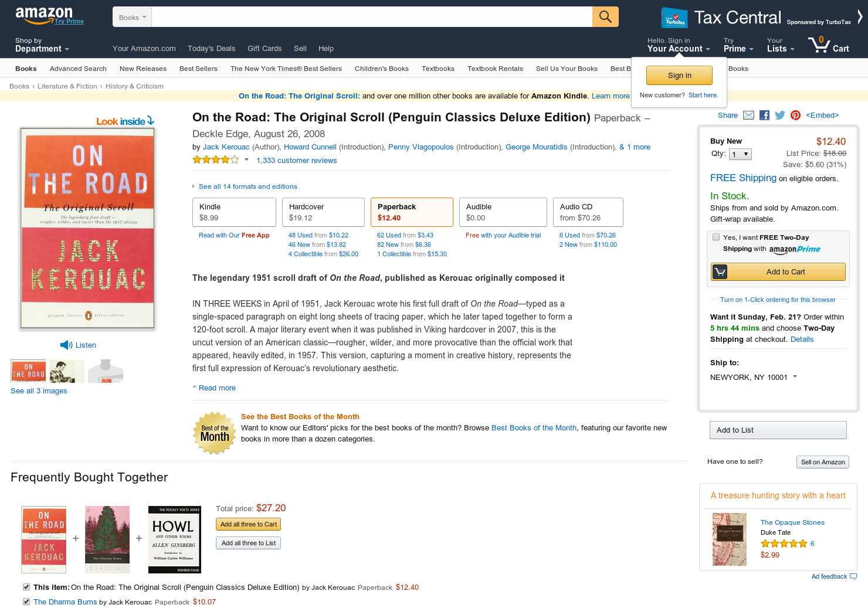Image resolution: width=868 pixels, height=608 pixels.
Task: Open the Books search category dropdown
Action: pos(132,17)
